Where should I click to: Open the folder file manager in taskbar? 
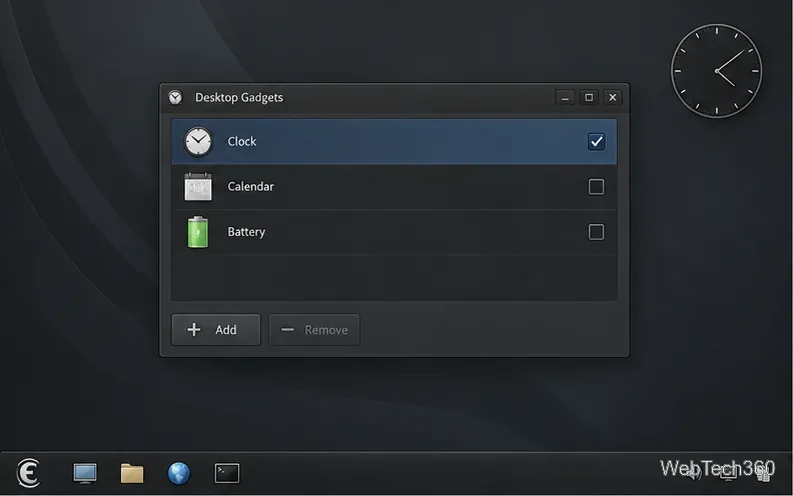(x=132, y=474)
